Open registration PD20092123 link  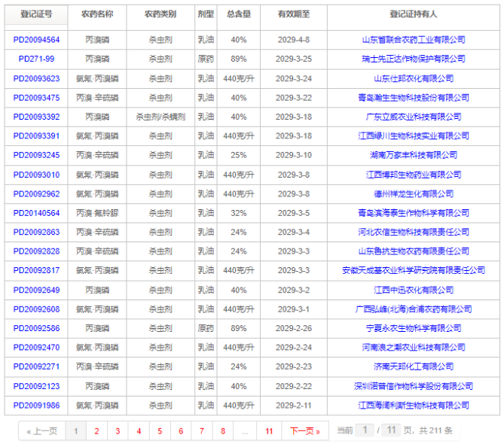[x=36, y=386]
